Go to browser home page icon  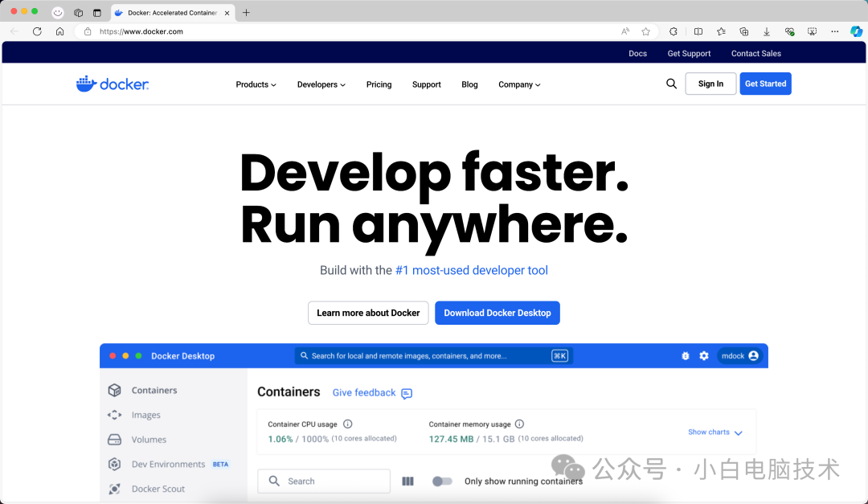(59, 31)
